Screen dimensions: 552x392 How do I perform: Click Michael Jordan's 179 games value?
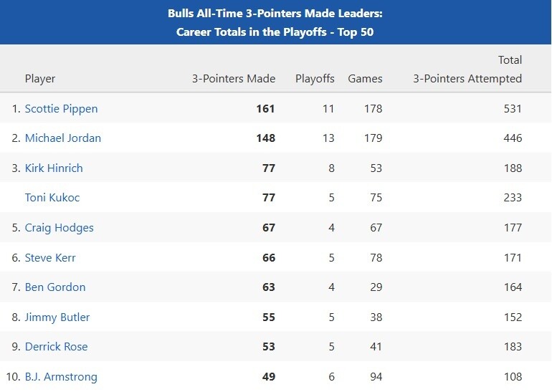tap(373, 138)
